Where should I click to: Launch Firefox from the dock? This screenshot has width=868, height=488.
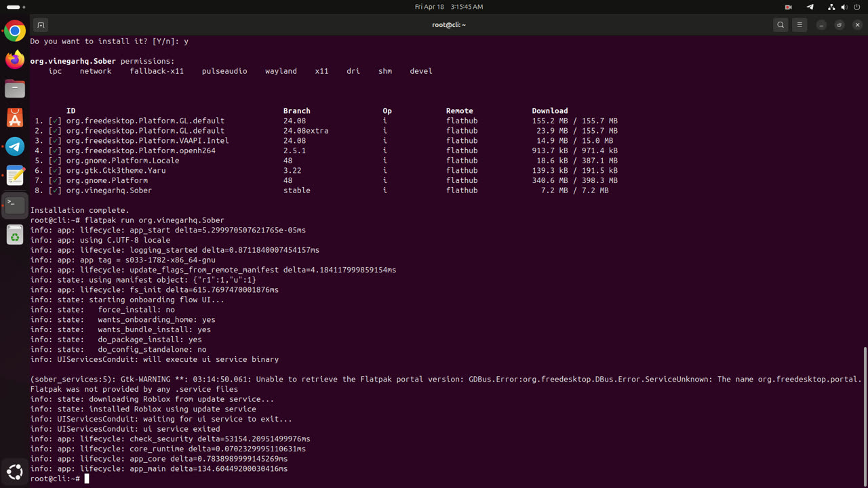[15, 60]
